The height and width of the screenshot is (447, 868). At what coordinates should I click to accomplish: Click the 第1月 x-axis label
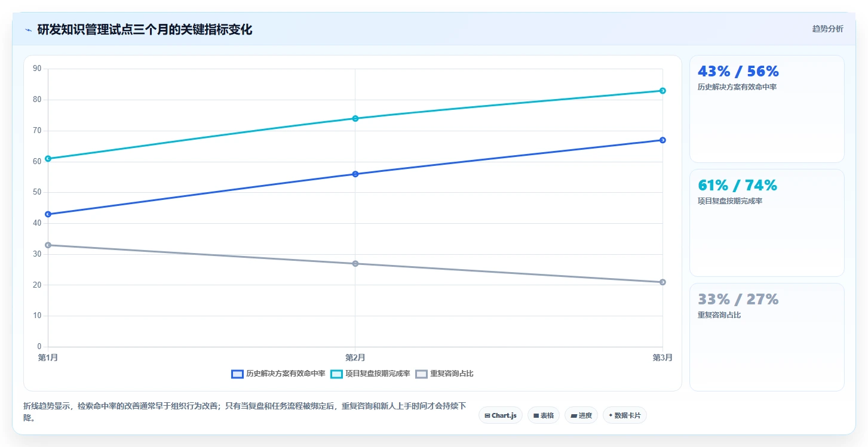48,357
